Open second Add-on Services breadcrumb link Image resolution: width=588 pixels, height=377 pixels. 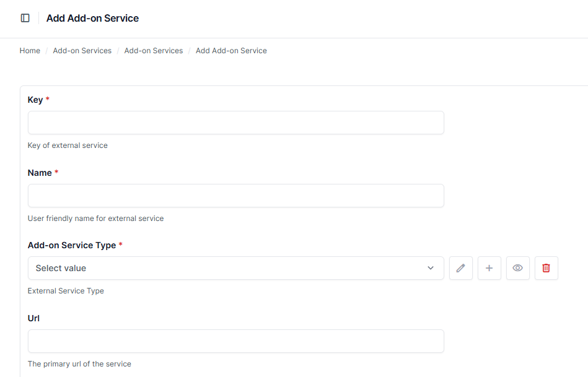pos(154,51)
